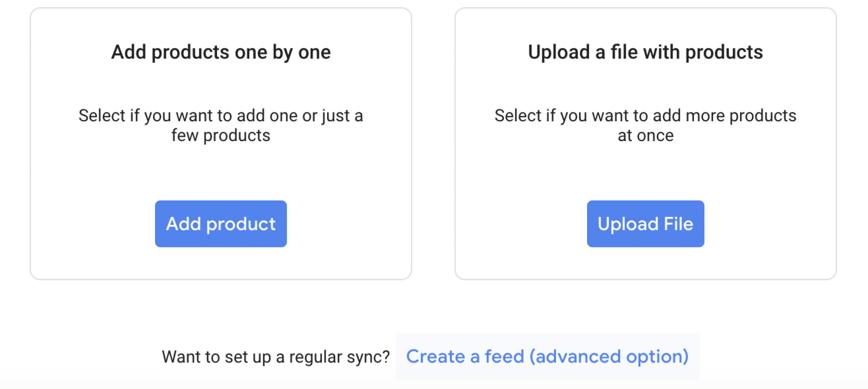Click the "add one or just a few products" description
This screenshot has height=389, width=868.
coord(221,125)
